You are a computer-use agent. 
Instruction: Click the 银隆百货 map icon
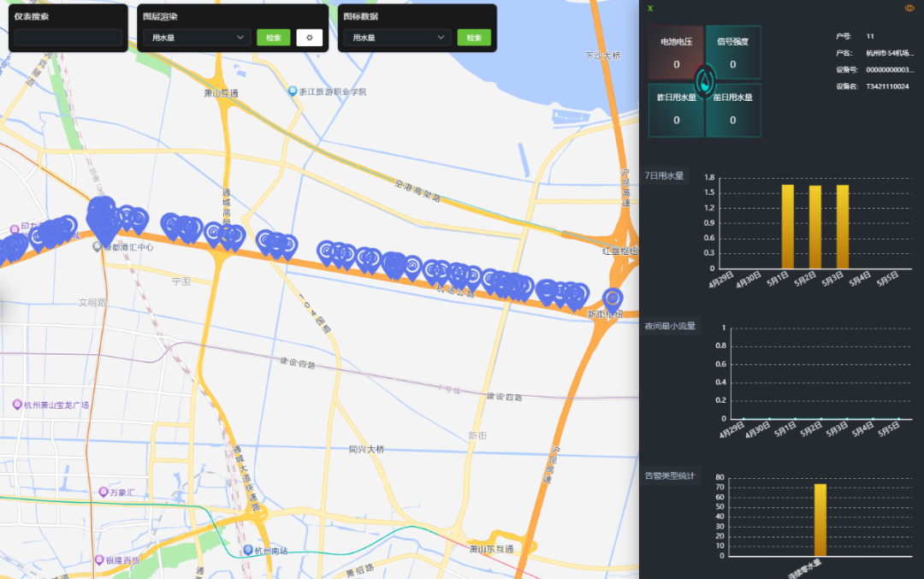point(98,560)
